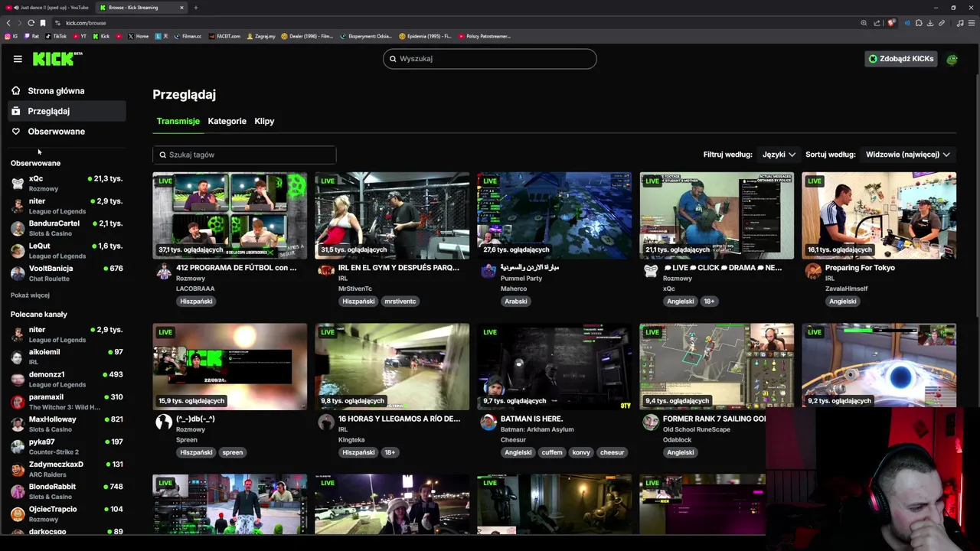Close the Browse - Kick Streaming tab
Viewport: 980px width, 551px height.
[181, 8]
